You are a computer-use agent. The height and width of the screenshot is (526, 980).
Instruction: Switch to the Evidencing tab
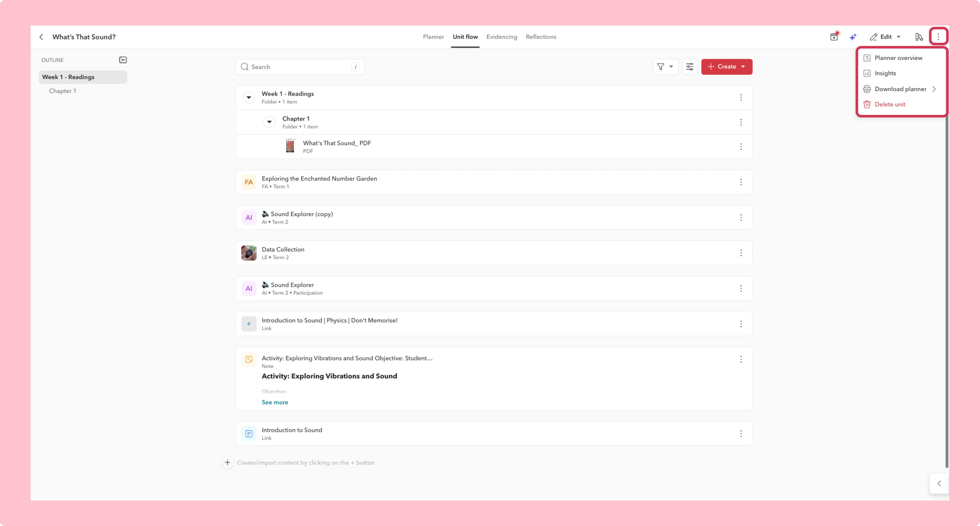[x=501, y=37]
